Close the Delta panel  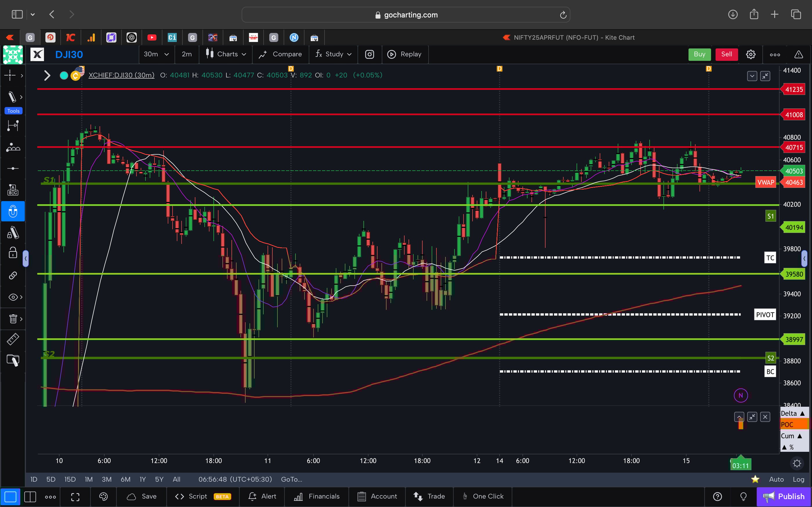tap(766, 417)
